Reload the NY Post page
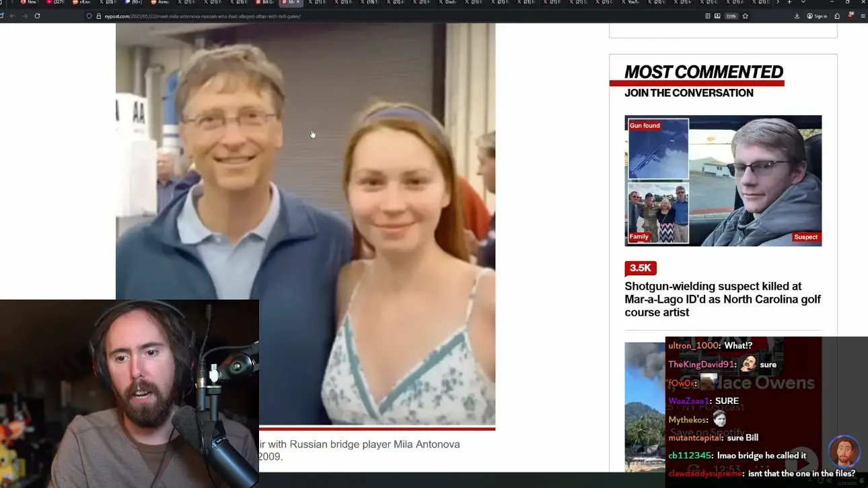 pos(37,16)
